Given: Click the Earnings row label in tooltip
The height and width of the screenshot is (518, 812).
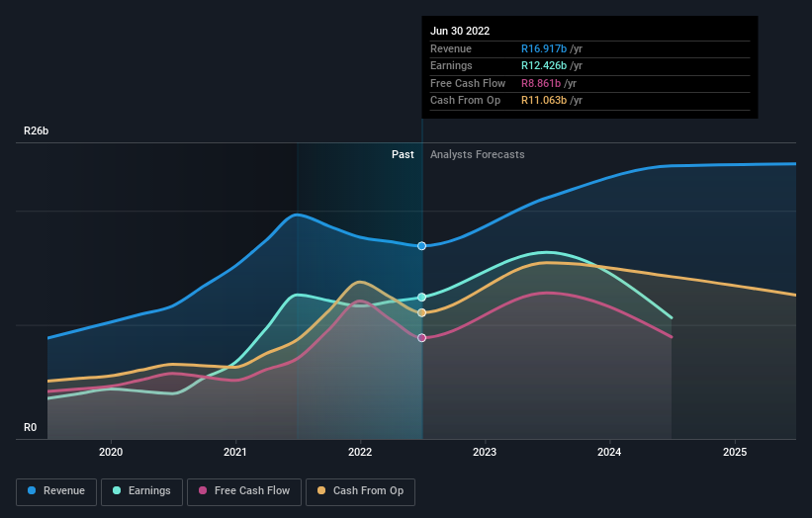Looking at the screenshot, I should [x=451, y=65].
